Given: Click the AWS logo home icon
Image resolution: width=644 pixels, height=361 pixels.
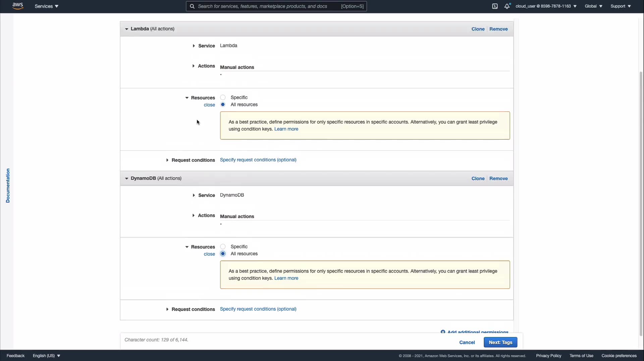Looking at the screenshot, I should tap(17, 6).
